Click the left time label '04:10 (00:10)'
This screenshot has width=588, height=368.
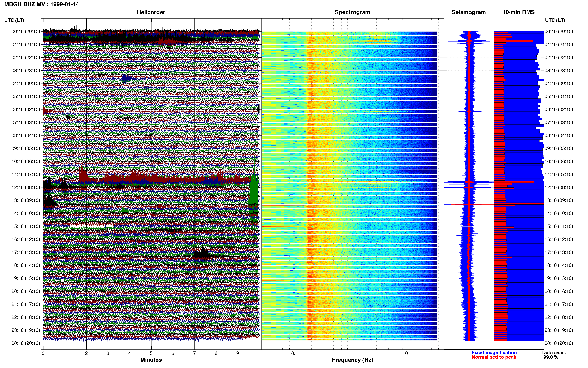(x=26, y=83)
